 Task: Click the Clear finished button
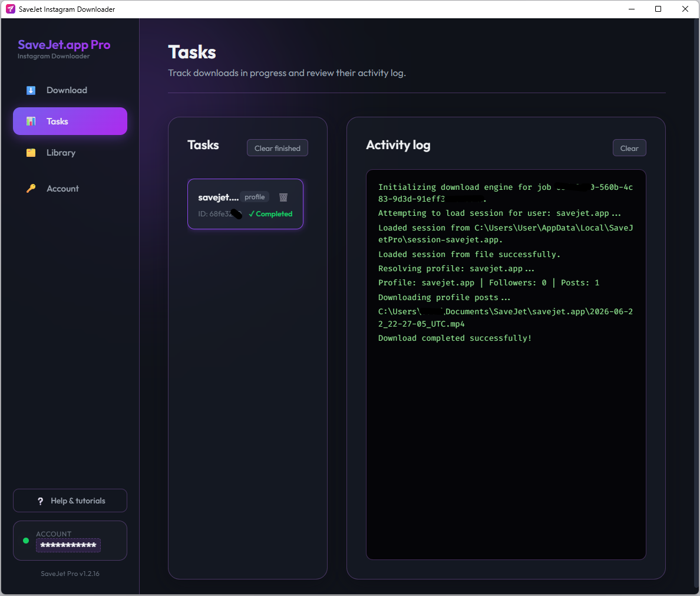tap(278, 148)
